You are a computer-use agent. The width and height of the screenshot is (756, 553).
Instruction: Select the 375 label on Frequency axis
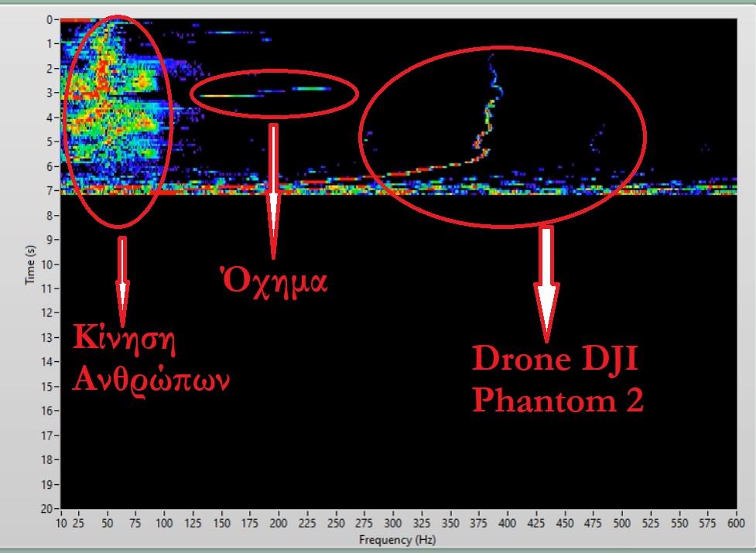coord(479,524)
